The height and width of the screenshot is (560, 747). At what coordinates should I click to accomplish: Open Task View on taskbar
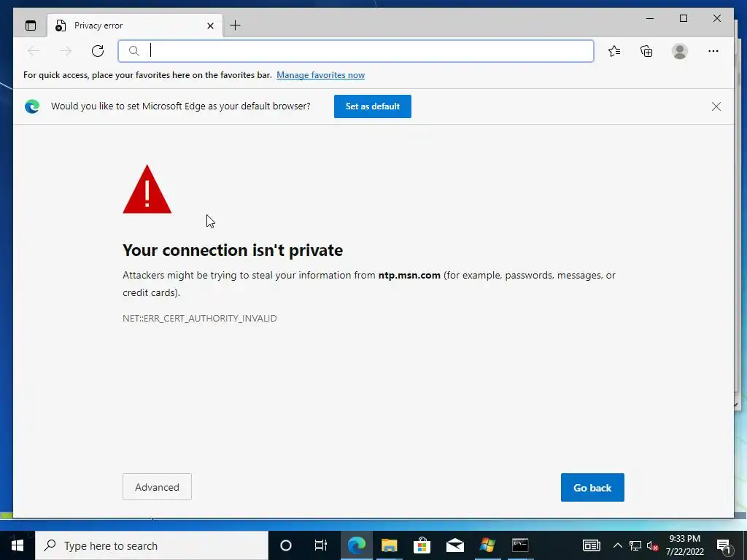[321, 545]
